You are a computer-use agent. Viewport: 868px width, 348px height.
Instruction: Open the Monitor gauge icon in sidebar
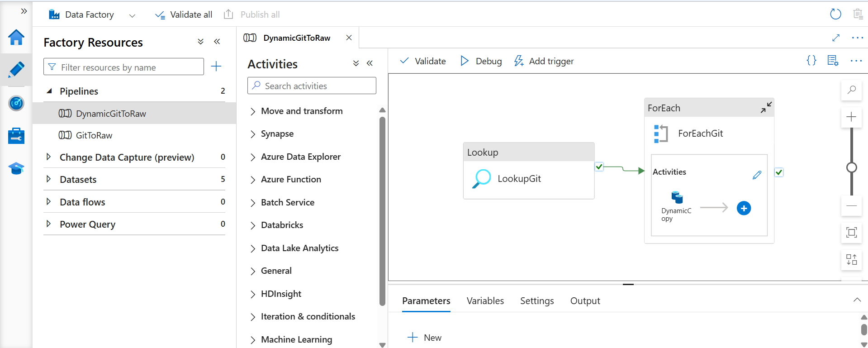point(16,103)
